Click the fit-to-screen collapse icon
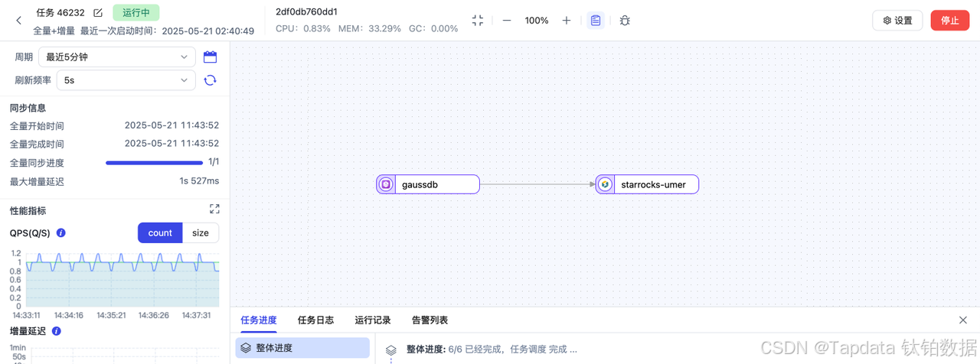This screenshot has width=980, height=364. [x=478, y=21]
